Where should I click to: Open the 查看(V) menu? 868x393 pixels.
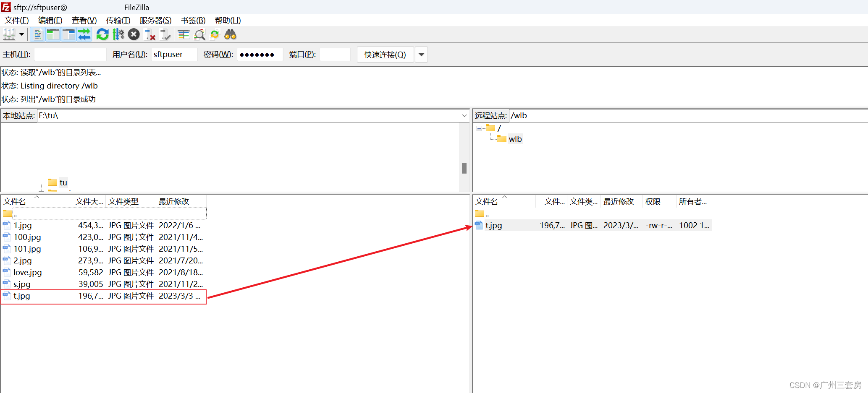click(x=84, y=20)
